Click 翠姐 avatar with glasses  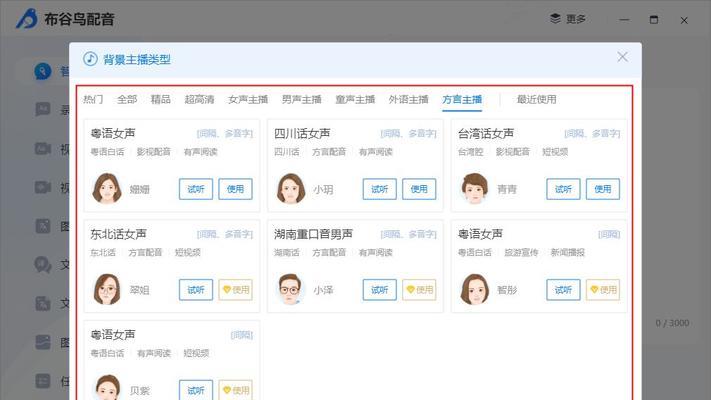coord(107,289)
